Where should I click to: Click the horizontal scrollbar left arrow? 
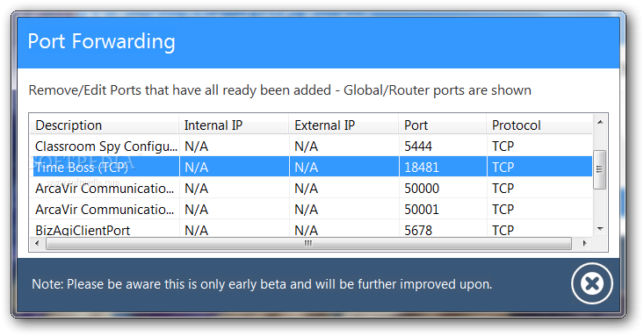[38, 243]
